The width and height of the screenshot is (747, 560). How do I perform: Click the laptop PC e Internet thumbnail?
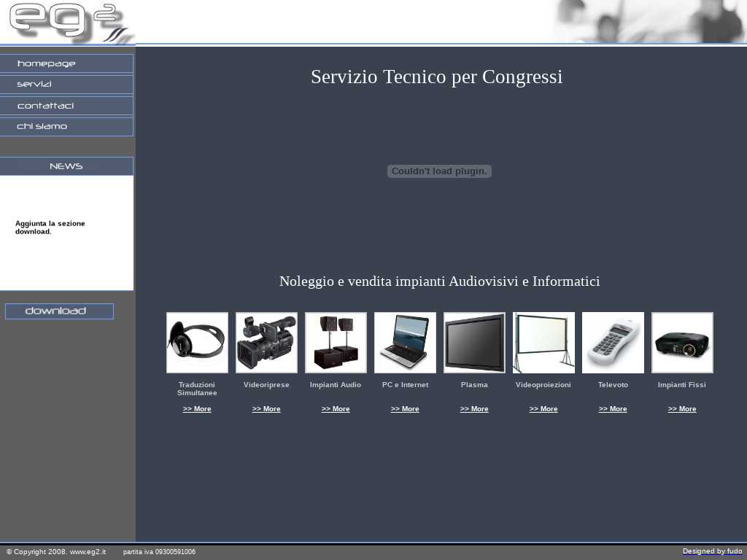405,343
